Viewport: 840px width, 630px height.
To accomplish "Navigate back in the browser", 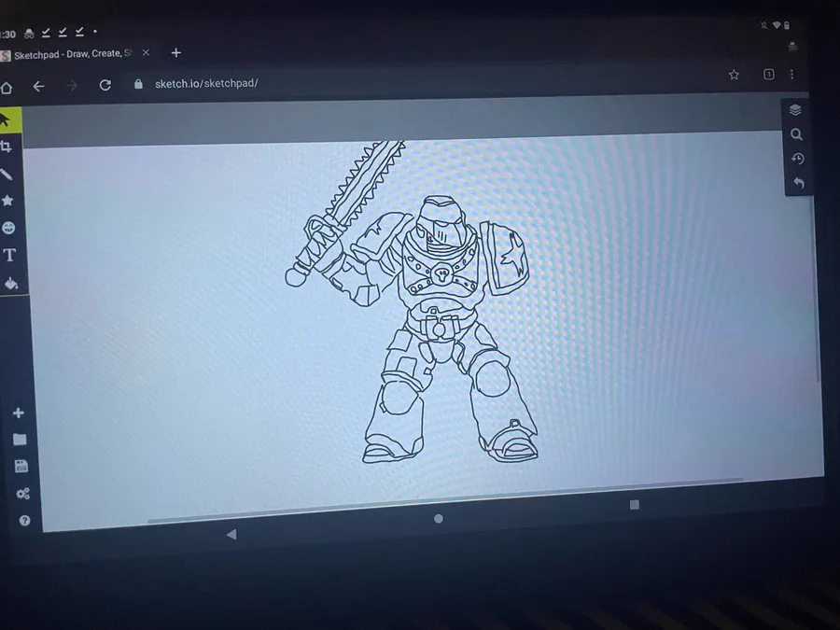I will (x=38, y=86).
